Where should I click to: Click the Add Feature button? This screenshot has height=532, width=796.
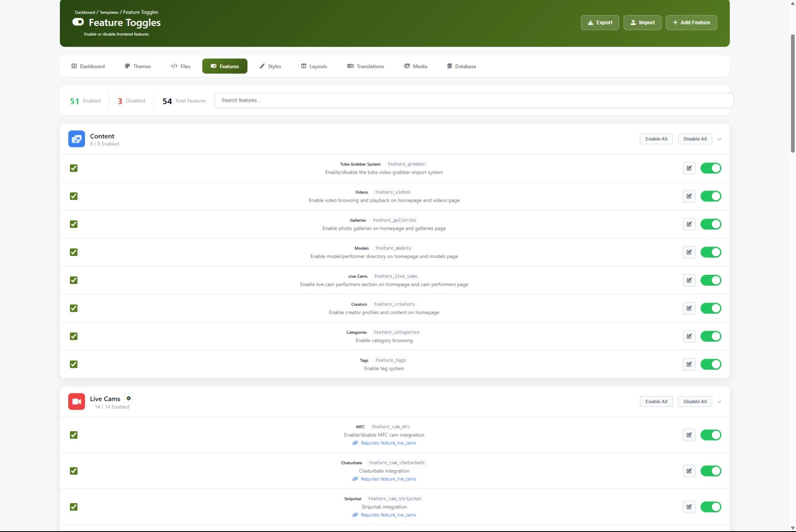(691, 23)
